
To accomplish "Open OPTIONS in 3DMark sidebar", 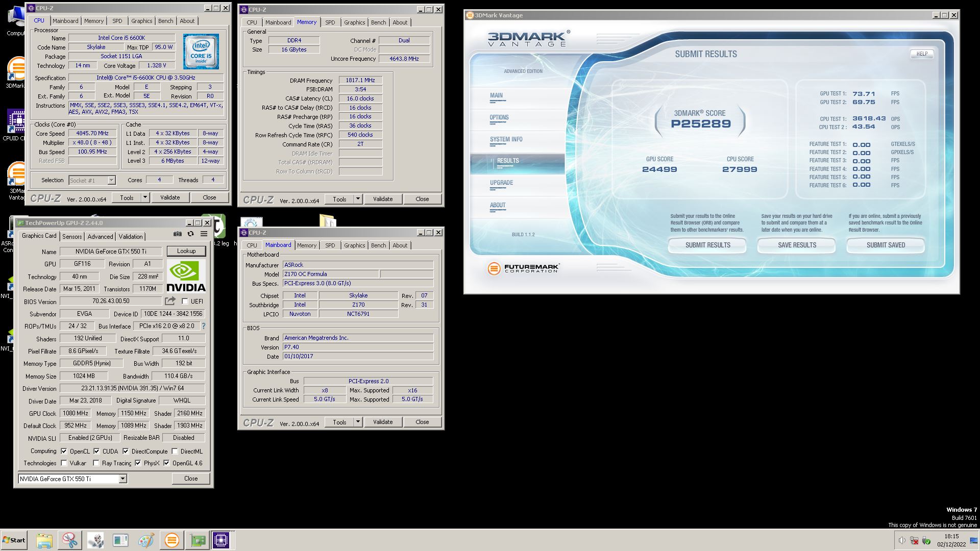I will 499,117.
